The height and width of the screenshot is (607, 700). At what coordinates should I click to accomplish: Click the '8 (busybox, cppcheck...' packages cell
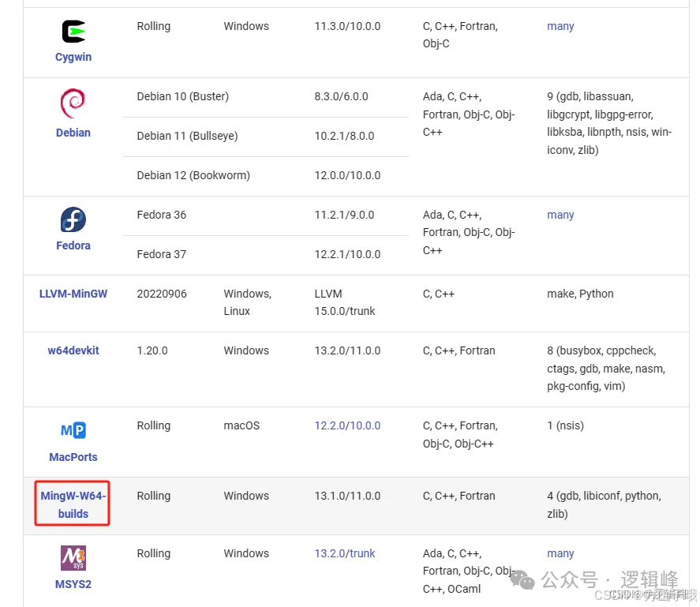(606, 369)
